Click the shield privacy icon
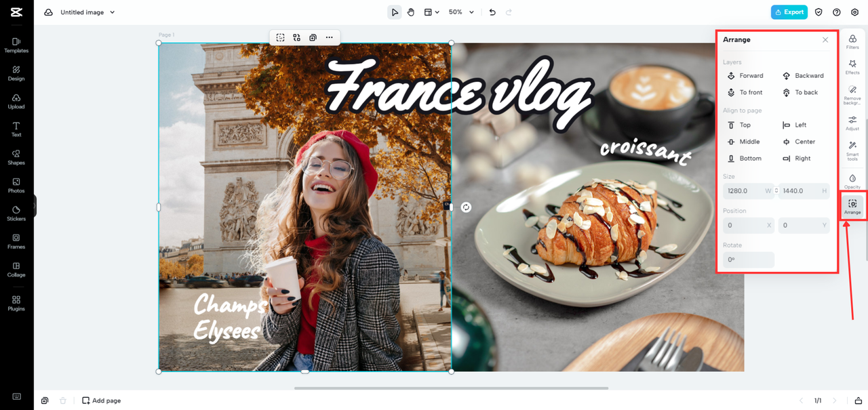The width and height of the screenshot is (868, 410). [x=818, y=12]
